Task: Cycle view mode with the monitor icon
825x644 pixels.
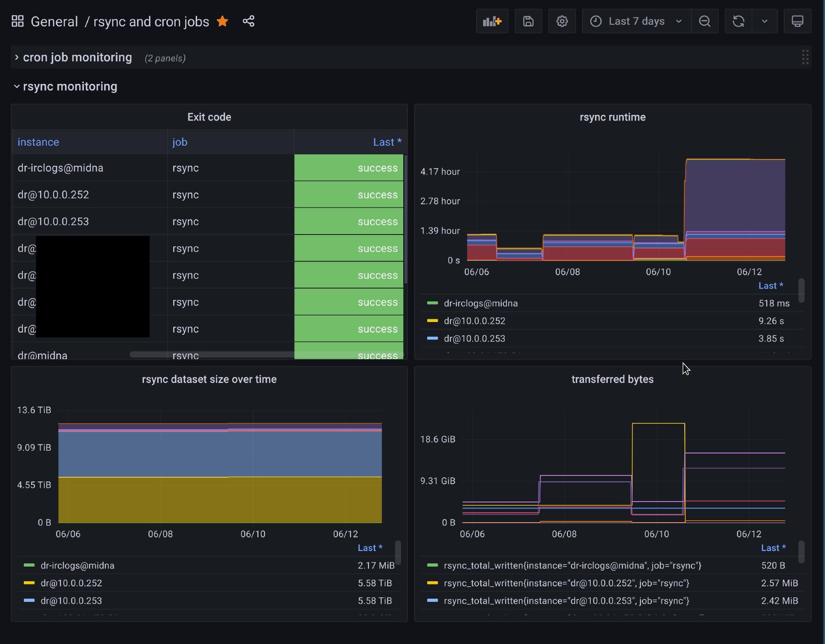Action: [797, 22]
